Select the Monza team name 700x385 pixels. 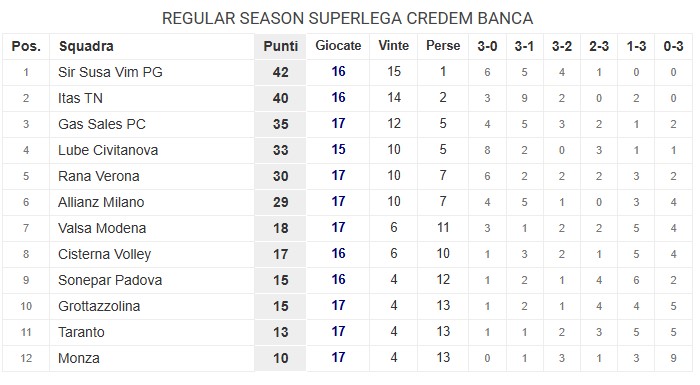click(x=79, y=358)
